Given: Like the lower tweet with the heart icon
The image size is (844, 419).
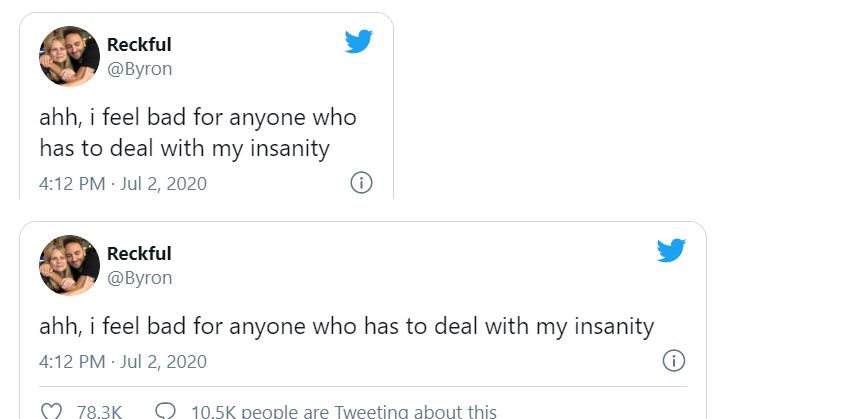Looking at the screenshot, I should (50, 411).
